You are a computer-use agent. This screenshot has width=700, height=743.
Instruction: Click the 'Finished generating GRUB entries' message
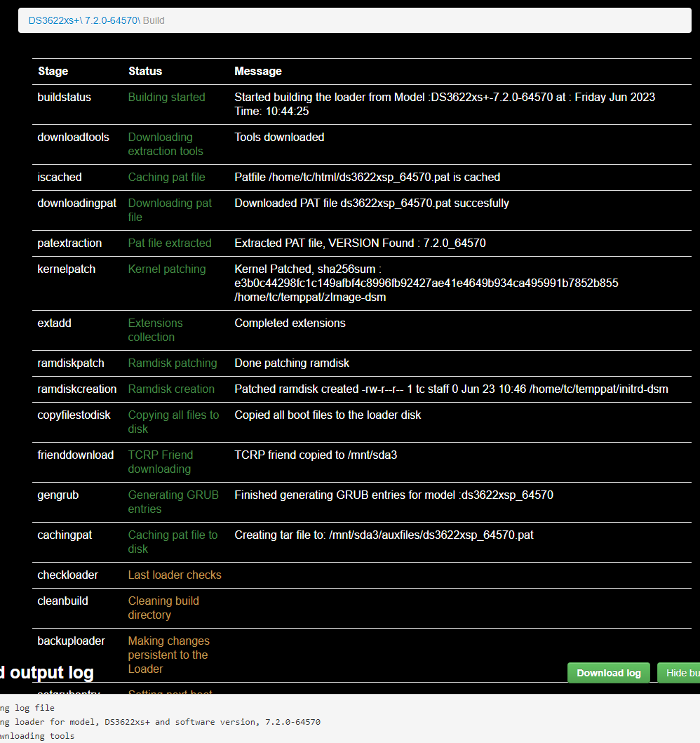[x=393, y=495]
